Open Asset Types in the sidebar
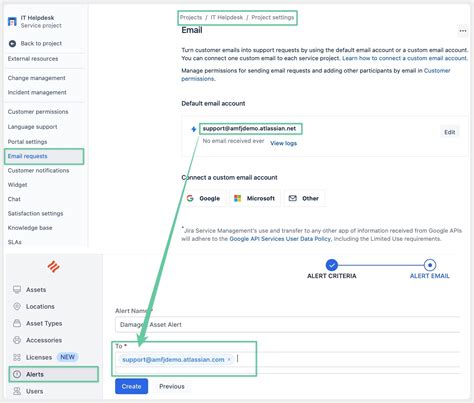The image size is (474, 403). [44, 324]
